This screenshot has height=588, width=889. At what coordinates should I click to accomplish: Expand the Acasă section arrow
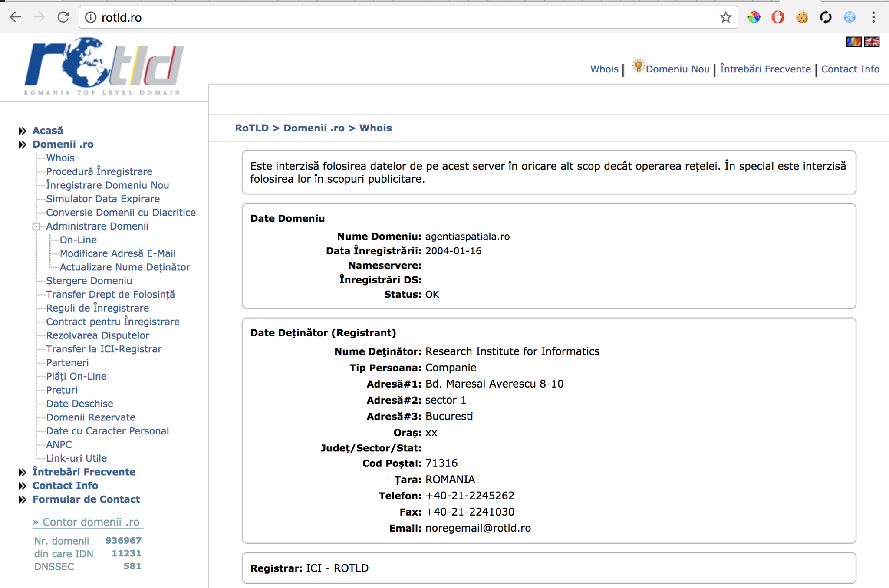coord(23,131)
